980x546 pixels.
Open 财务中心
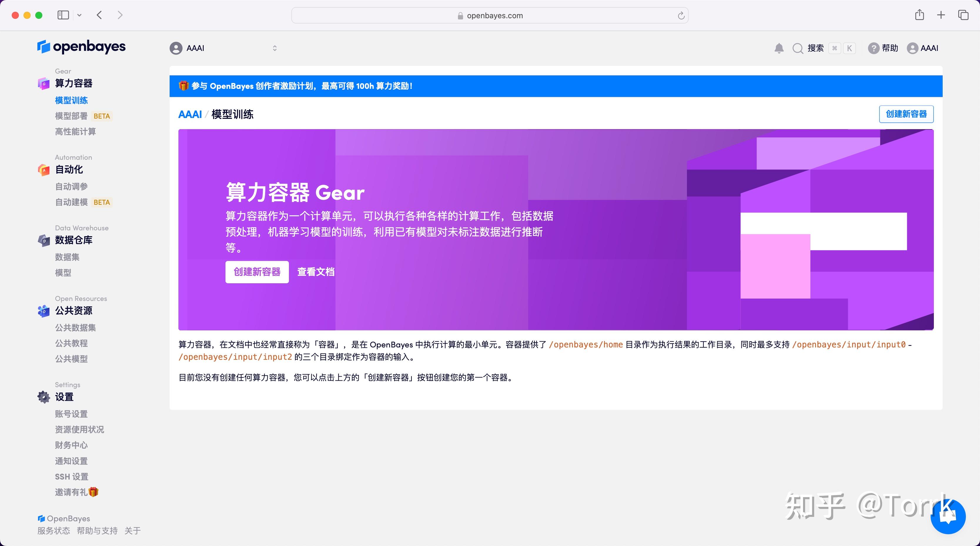tap(71, 445)
